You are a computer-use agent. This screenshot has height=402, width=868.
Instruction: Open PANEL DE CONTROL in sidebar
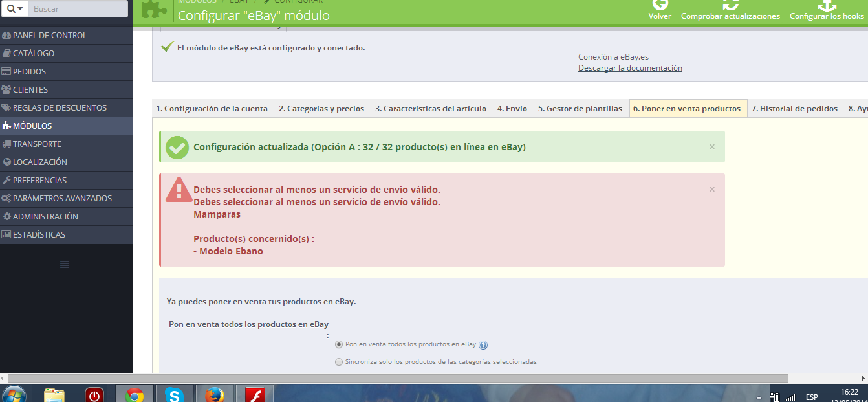coord(66,35)
